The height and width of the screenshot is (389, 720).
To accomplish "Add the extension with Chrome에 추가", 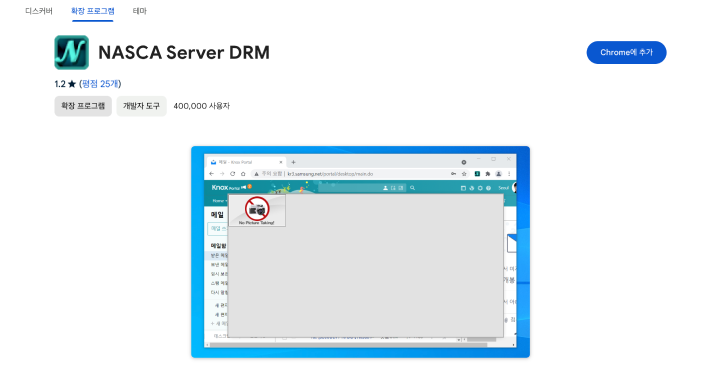I will pos(626,52).
